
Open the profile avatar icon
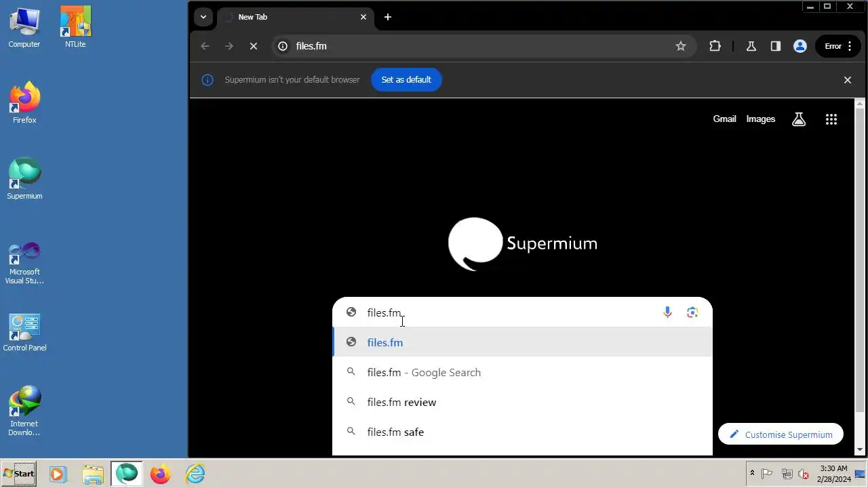tap(800, 46)
